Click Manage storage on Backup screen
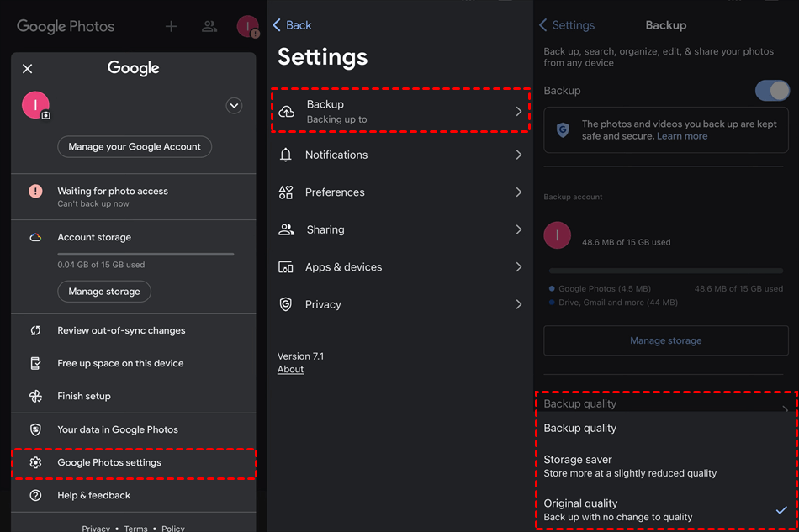The height and width of the screenshot is (532, 799). [666, 340]
